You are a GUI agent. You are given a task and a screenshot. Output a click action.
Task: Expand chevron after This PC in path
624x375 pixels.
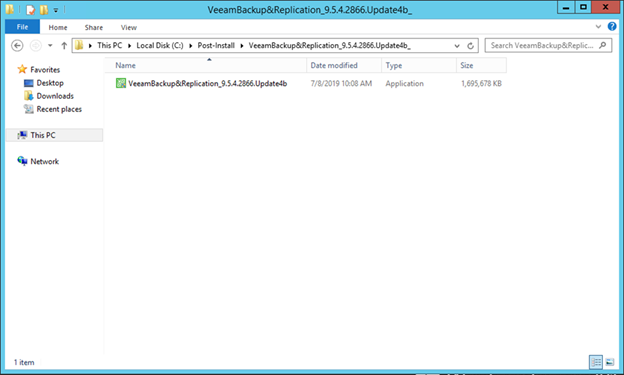129,46
